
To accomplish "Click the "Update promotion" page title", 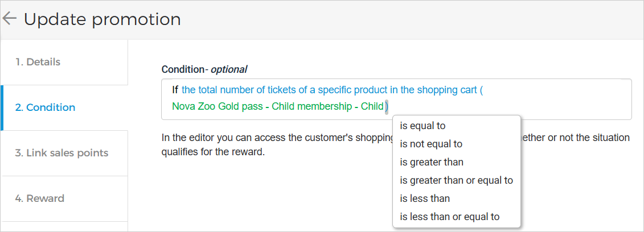I will 102,19.
